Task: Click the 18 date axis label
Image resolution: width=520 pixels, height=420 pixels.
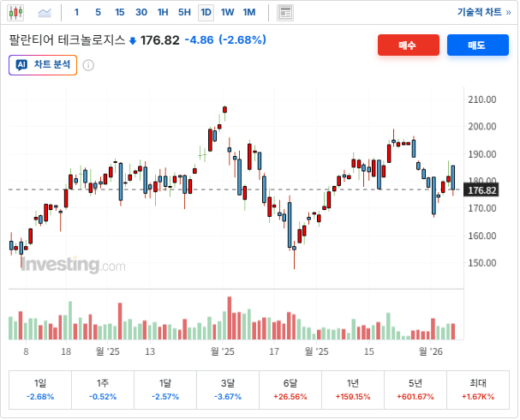Action: (x=66, y=351)
